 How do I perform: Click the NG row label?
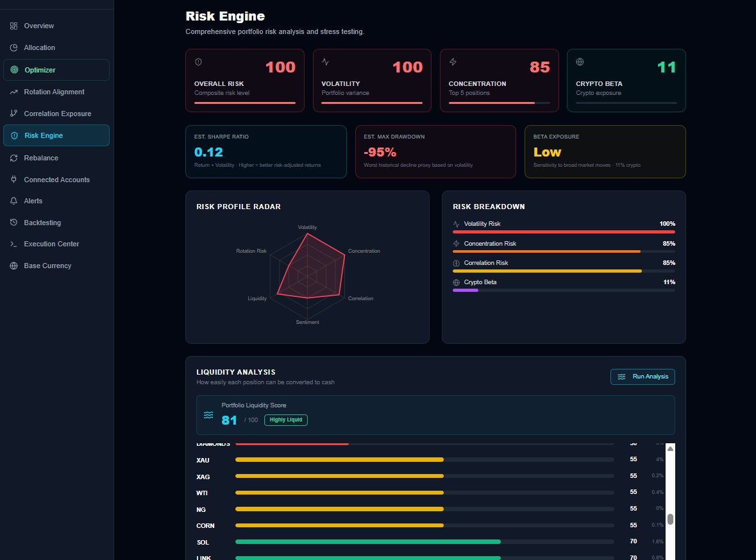(x=201, y=510)
